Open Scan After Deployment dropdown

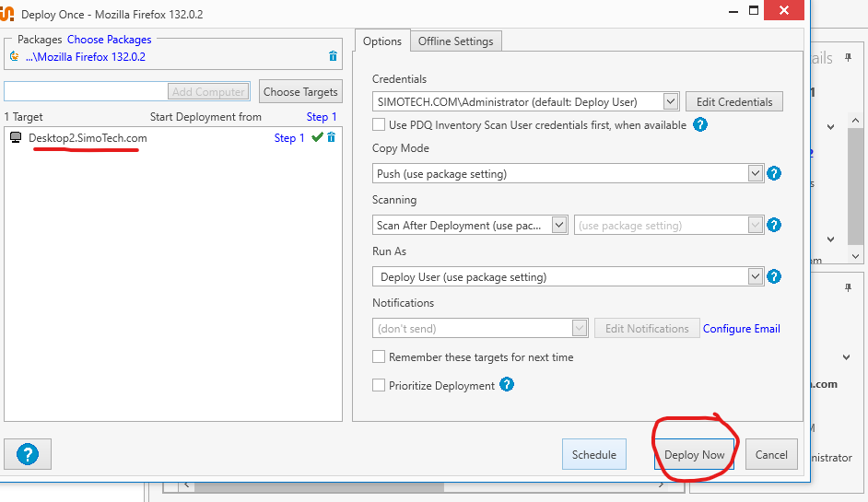pos(559,225)
